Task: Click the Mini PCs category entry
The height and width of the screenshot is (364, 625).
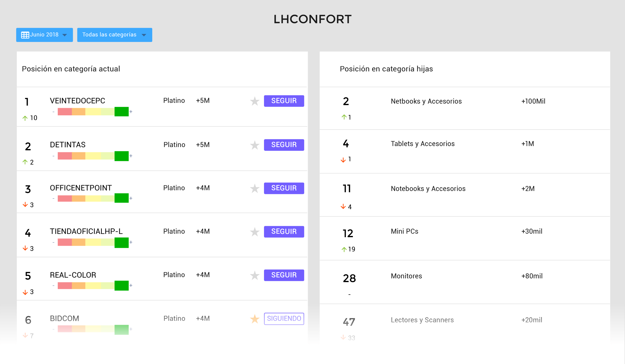Action: [x=404, y=231]
